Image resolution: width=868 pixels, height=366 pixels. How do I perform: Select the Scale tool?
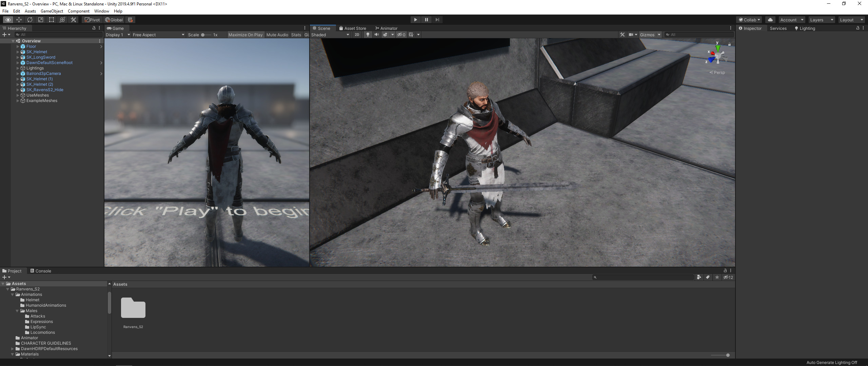(41, 20)
